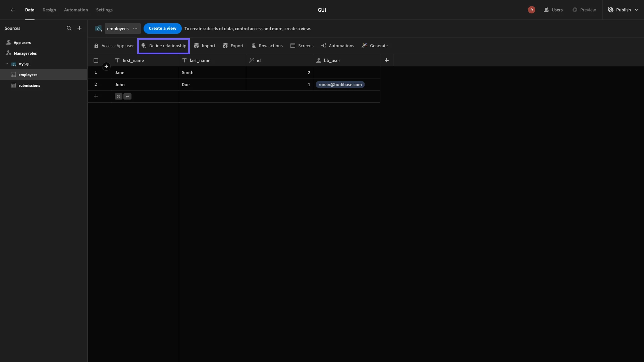Open Row actions
The height and width of the screenshot is (362, 644).
[x=267, y=46]
